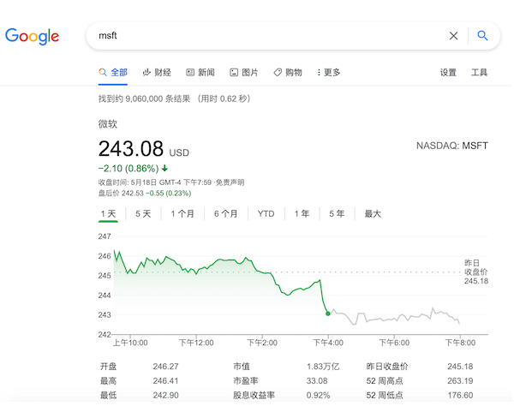Click the blue magnifier search button
This screenshot has width=532, height=418.
482,36
